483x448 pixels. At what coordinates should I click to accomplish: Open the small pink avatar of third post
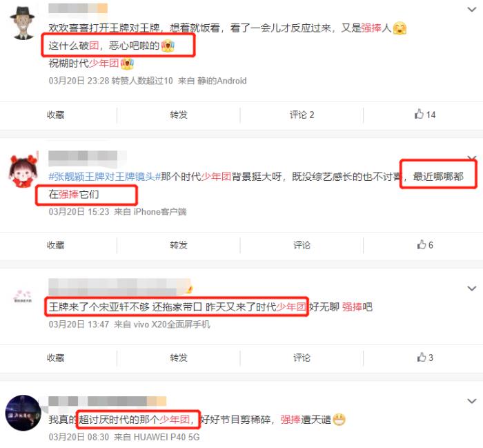(x=23, y=297)
